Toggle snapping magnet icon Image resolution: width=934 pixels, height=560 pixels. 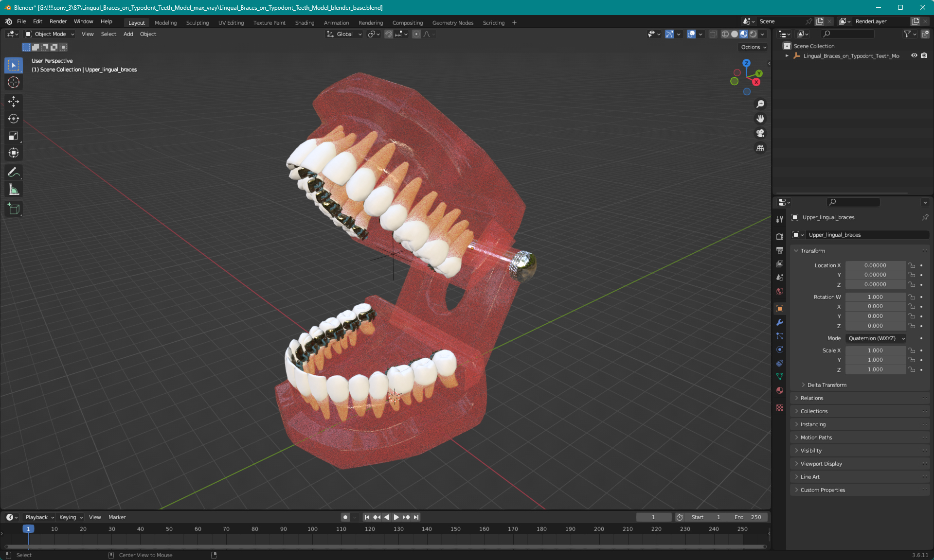[x=389, y=34]
